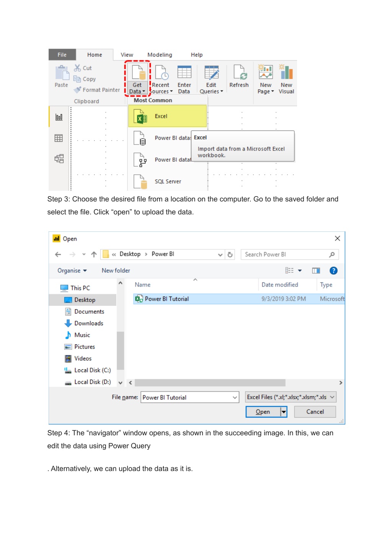Open Recent Sources in the ribbon

[161, 79]
